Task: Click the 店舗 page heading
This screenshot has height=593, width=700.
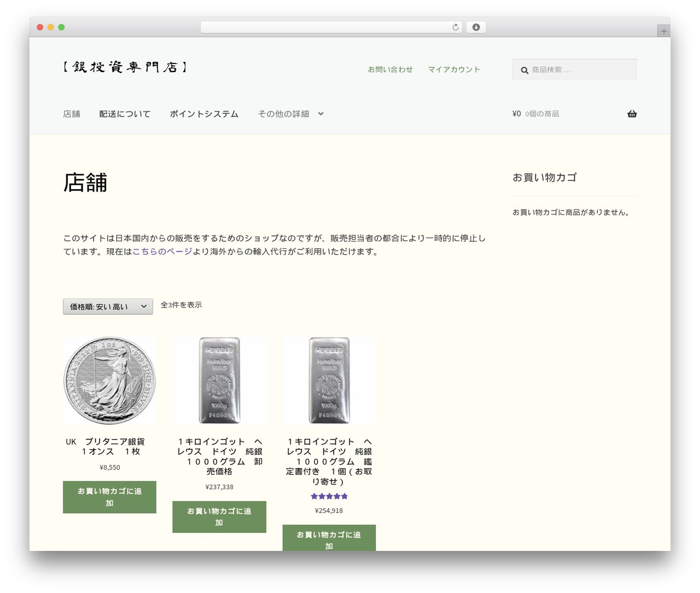Action: pos(85,183)
